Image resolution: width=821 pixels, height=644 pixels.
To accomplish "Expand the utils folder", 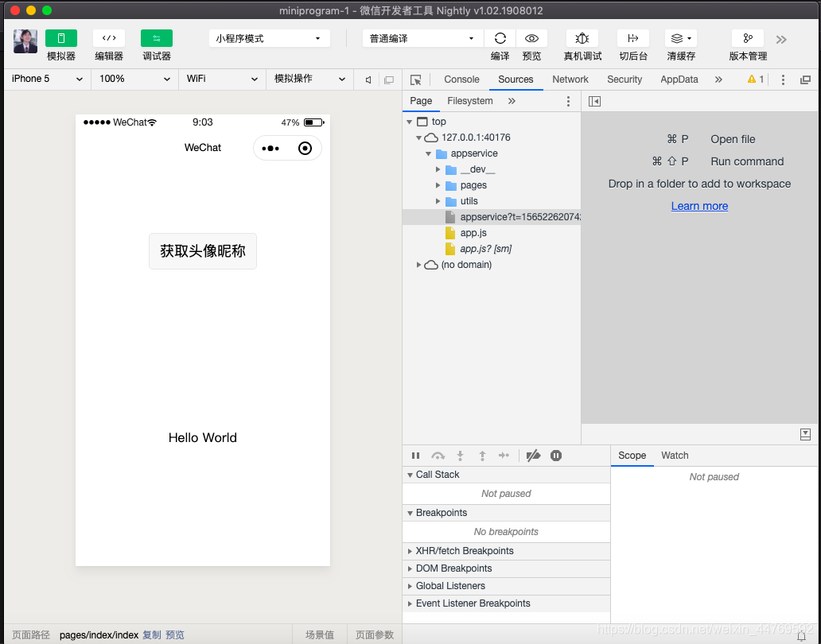I will (438, 201).
